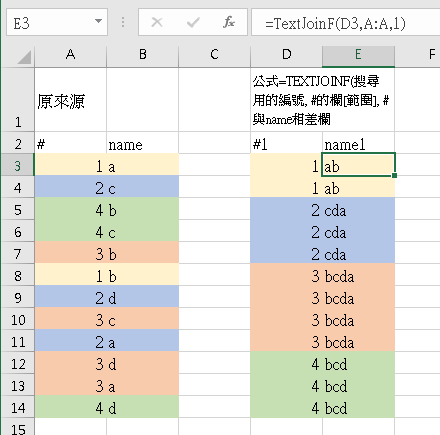
Task: Open Insert Function fx dialog
Action: pyautogui.click(x=229, y=23)
